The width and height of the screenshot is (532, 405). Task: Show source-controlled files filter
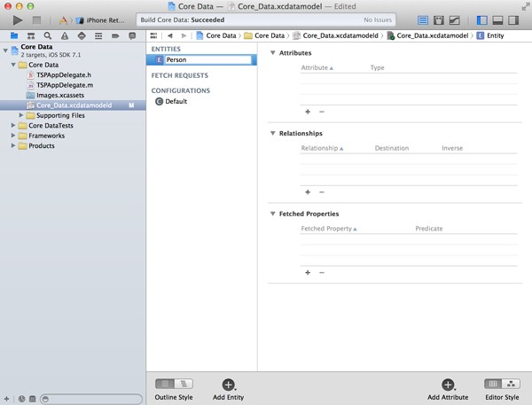pos(33,399)
